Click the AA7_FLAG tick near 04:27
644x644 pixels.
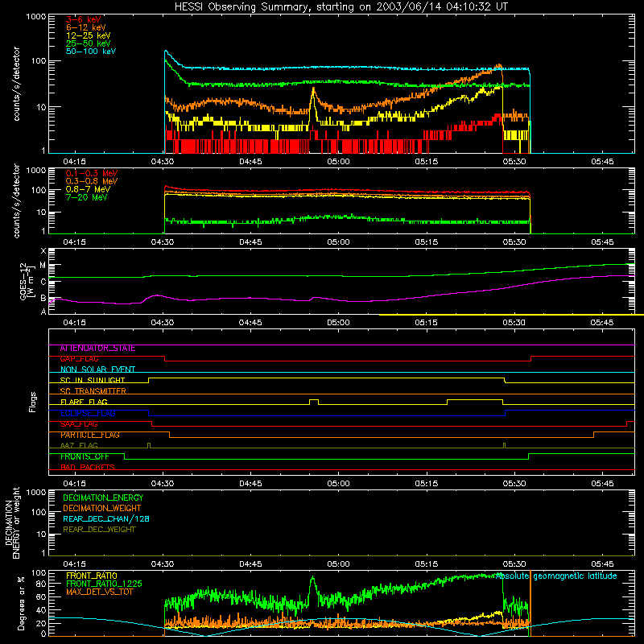coord(149,445)
